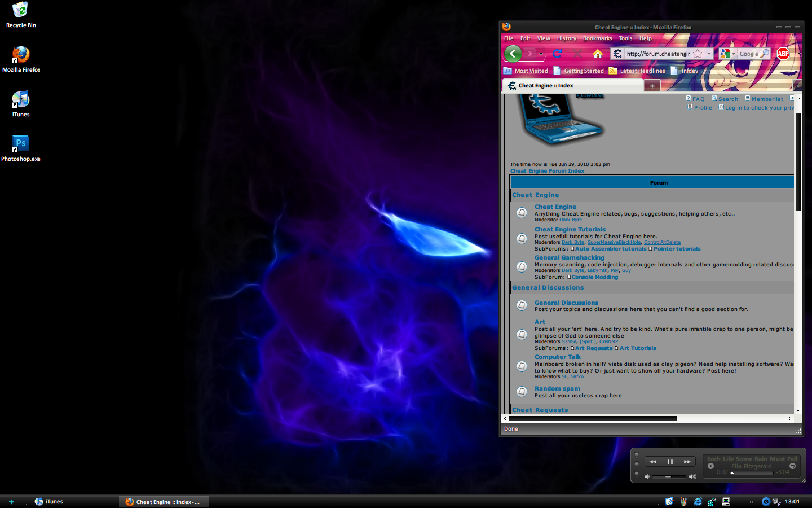Viewport: 812px width, 508px height.
Task: Open the View menu
Action: coord(544,38)
